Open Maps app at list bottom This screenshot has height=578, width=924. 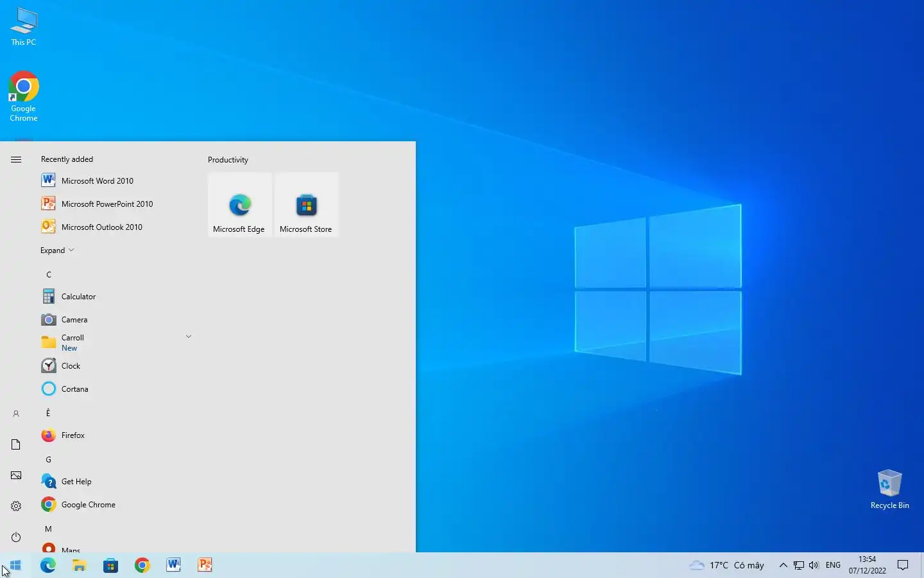coord(116,548)
